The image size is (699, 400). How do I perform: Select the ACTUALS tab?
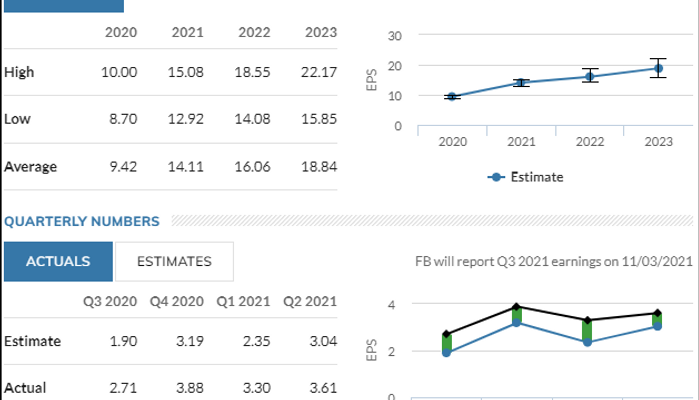(58, 261)
